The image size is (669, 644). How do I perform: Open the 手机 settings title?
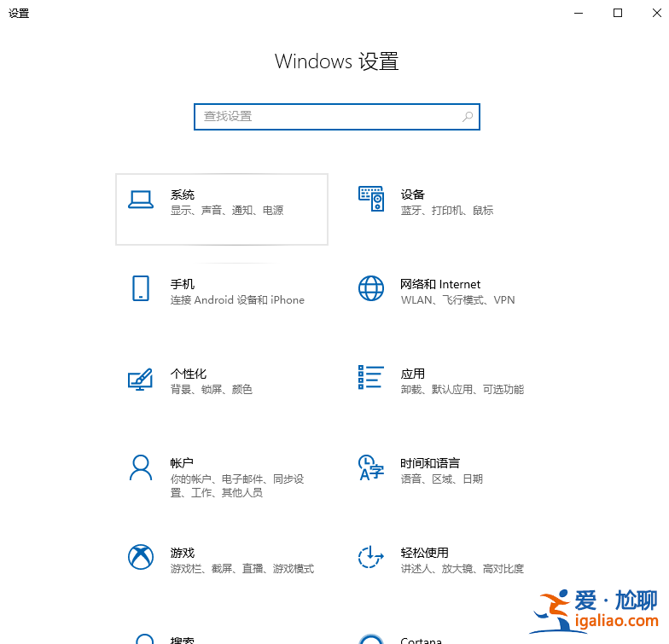[x=183, y=284]
